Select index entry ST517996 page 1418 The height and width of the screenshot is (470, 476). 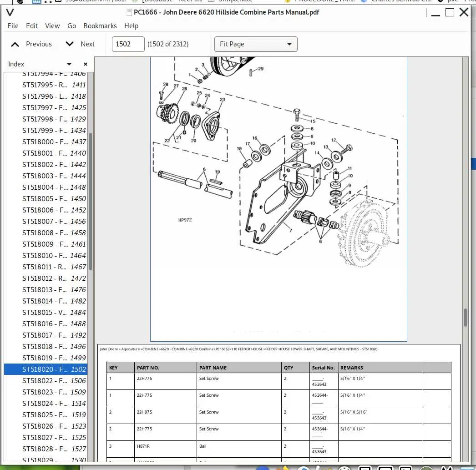click(x=46, y=96)
